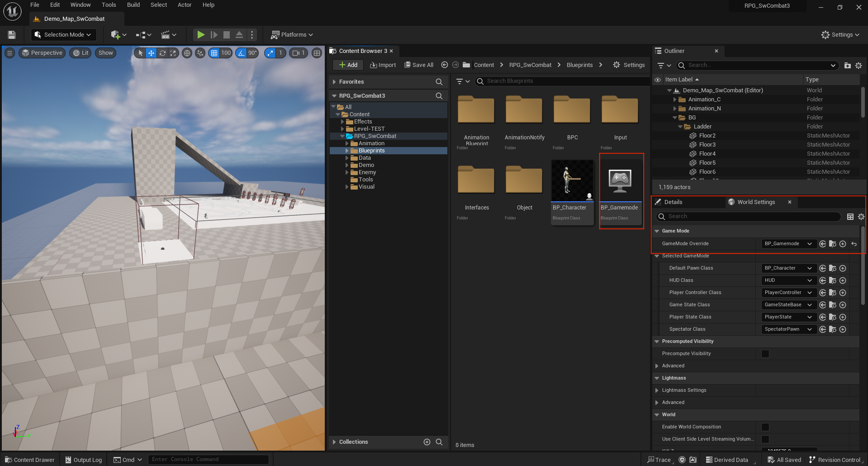Expand the Collections panel
Screen dimensions: 868x466
tap(334, 442)
